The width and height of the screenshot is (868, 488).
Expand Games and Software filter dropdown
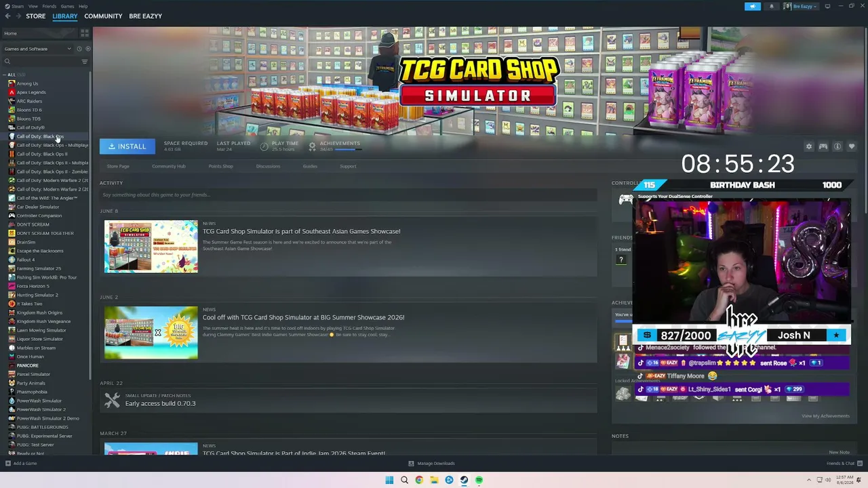pyautogui.click(x=37, y=49)
